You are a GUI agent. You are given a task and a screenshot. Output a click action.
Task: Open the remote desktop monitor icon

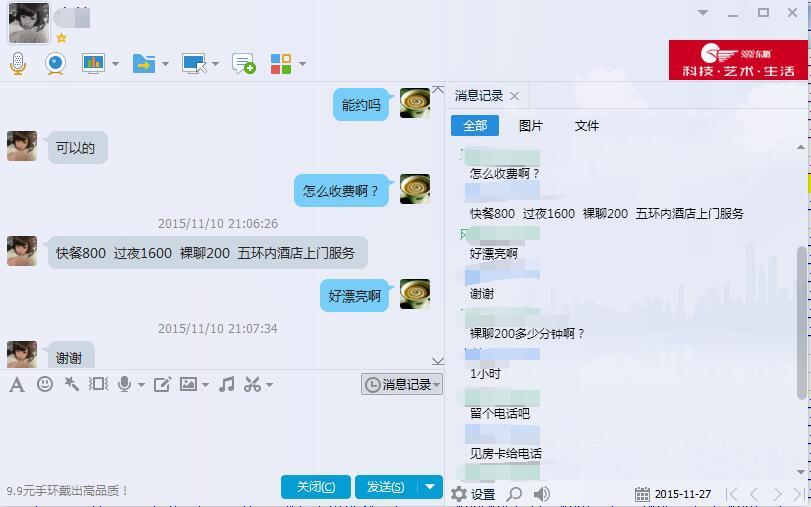pos(194,64)
